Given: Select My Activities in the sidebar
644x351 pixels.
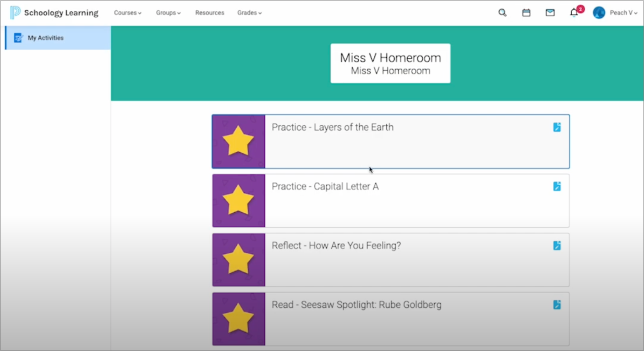Looking at the screenshot, I should click(x=46, y=38).
